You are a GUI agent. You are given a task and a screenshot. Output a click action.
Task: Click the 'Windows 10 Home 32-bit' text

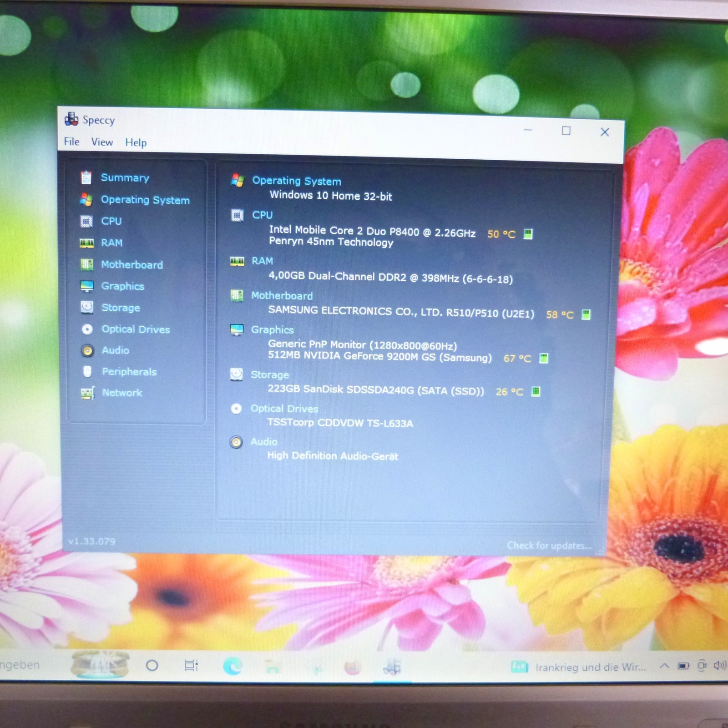point(331,196)
